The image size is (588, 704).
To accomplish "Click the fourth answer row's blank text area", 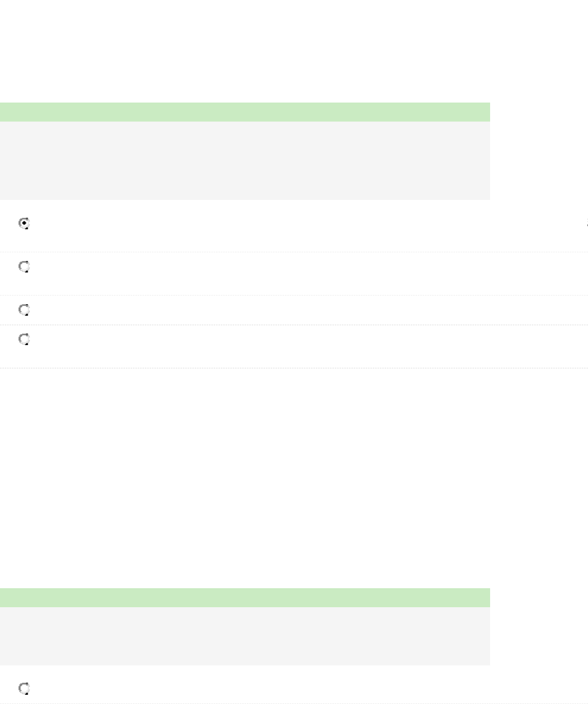I will coord(288,346).
